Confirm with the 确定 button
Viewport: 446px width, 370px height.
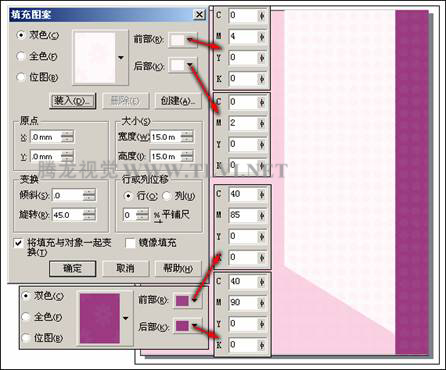point(73,269)
